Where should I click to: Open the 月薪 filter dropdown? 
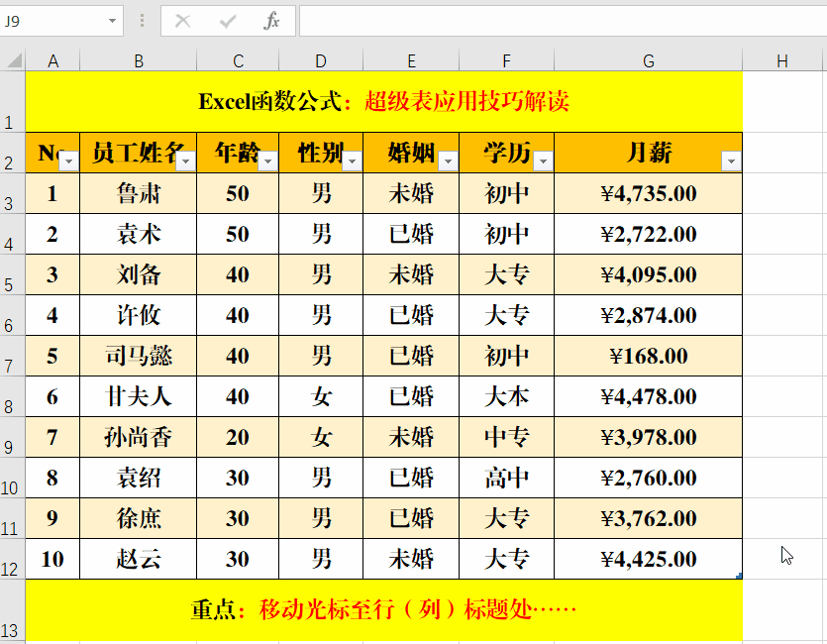click(731, 161)
